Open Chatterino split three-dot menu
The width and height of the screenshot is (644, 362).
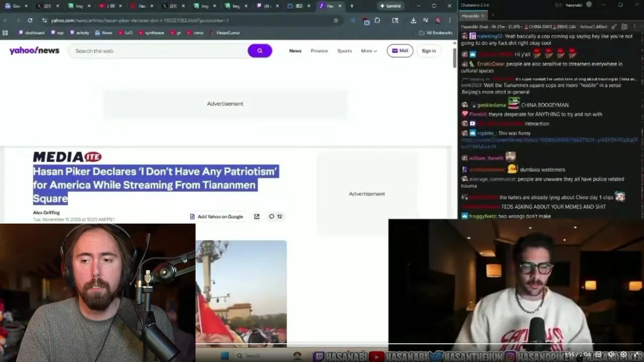coord(634,27)
